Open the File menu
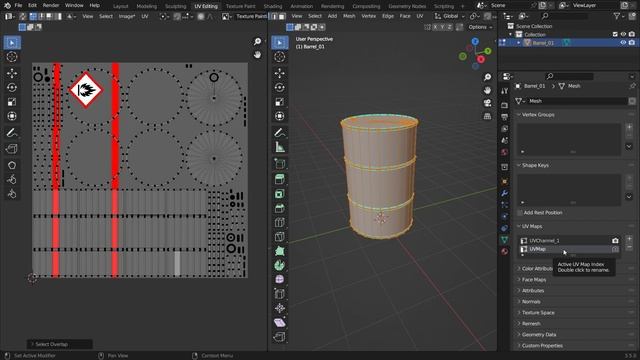Screen dimensions: 640x360 pyautogui.click(x=18, y=6)
